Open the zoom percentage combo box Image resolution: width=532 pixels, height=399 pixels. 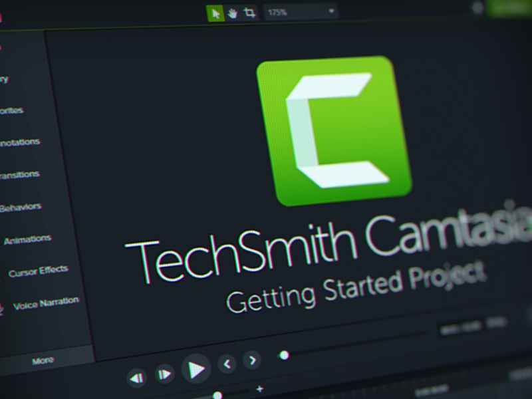point(299,11)
